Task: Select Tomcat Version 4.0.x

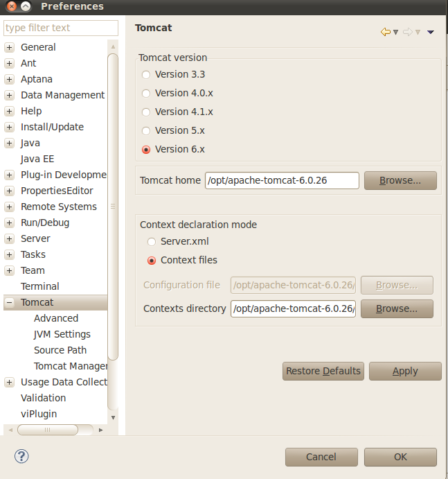Action: [146, 93]
